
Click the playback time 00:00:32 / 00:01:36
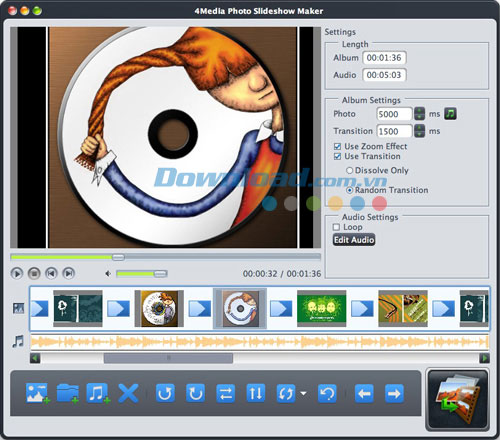[282, 274]
